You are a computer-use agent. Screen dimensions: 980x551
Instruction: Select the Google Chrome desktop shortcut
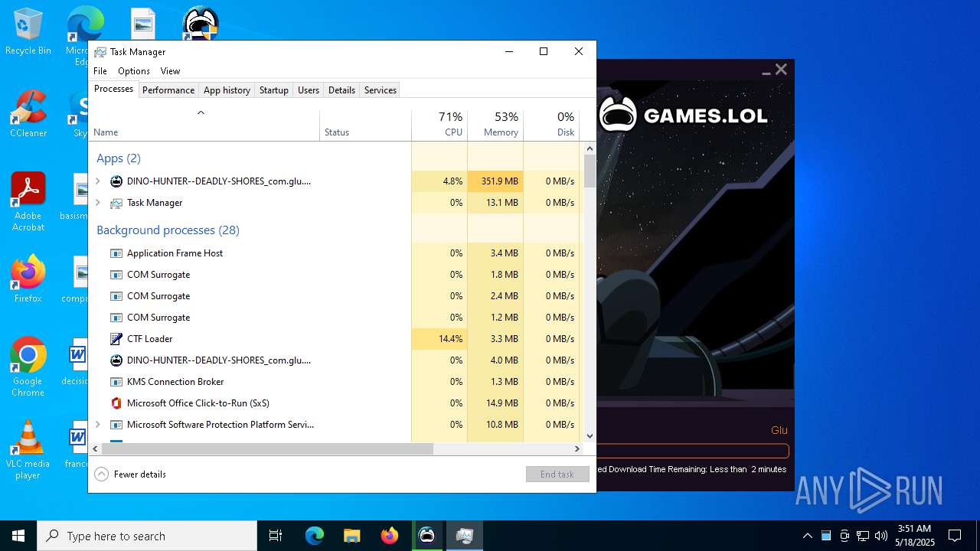tap(28, 367)
